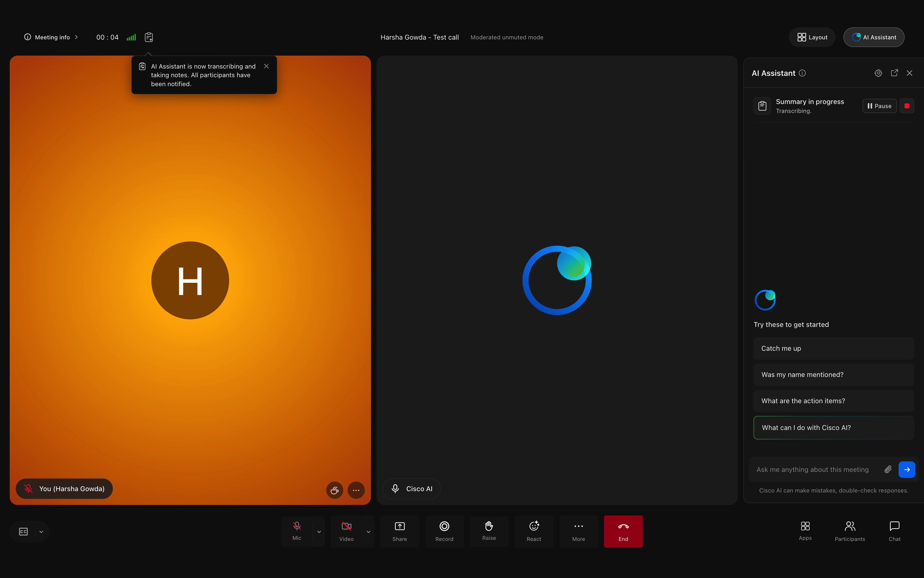Open Meeting info details

51,37
